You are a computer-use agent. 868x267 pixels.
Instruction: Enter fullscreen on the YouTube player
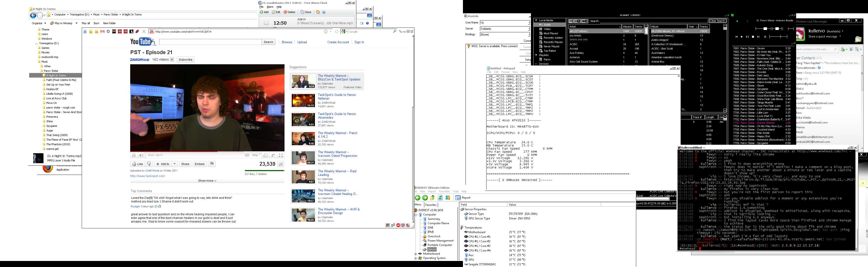coord(281,155)
